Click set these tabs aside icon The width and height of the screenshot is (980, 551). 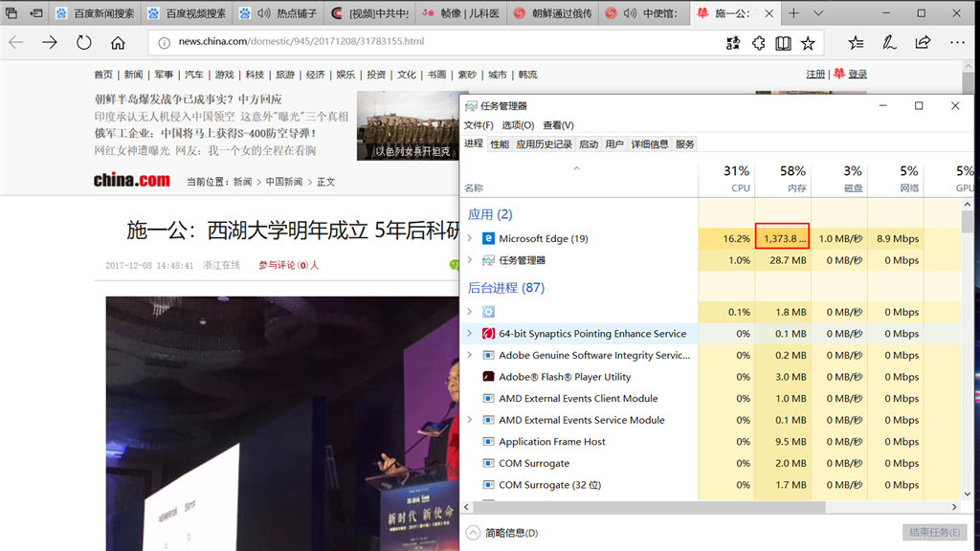[x=36, y=12]
